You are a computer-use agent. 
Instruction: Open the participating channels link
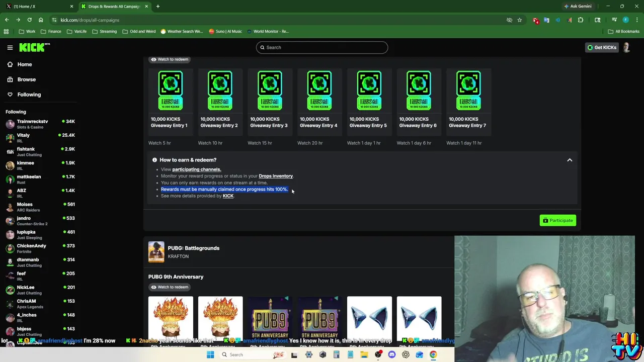point(196,169)
